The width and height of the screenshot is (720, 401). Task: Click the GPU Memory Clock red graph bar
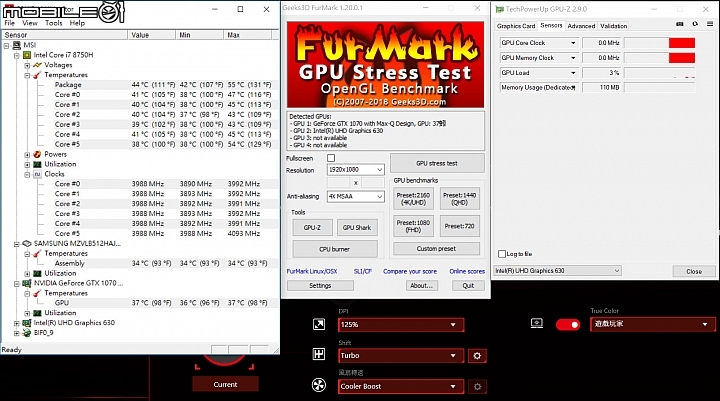681,58
